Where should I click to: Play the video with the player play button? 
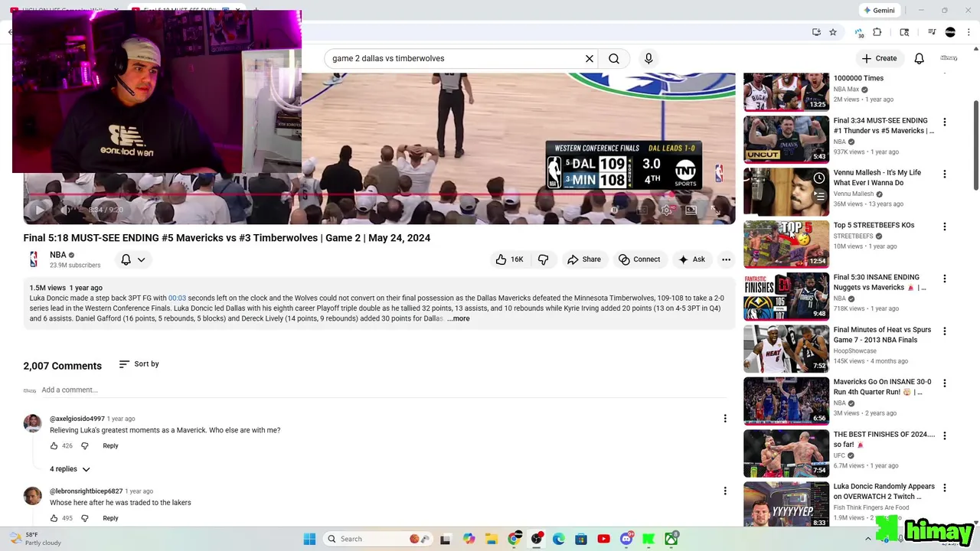(x=40, y=210)
